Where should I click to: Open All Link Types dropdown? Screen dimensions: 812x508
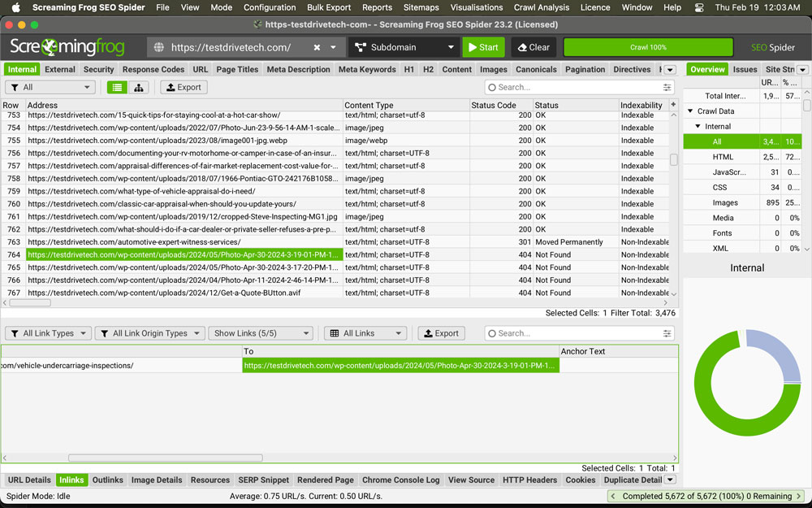pyautogui.click(x=48, y=333)
